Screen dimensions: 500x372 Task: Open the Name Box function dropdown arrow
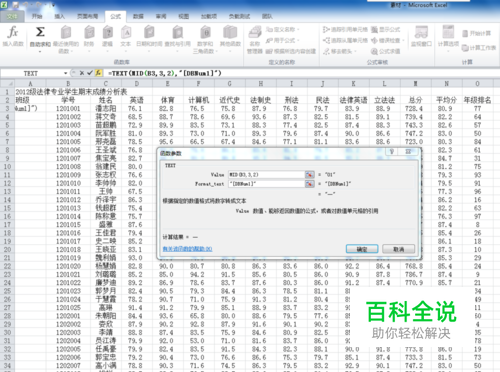tap(65, 73)
